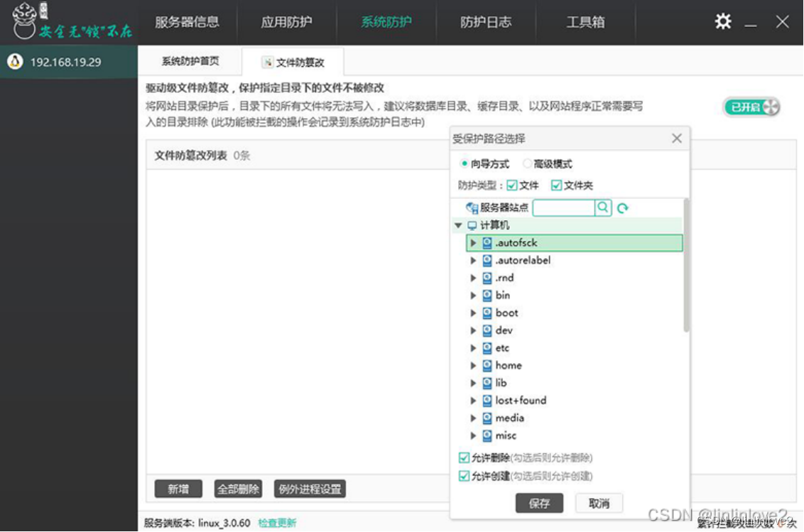This screenshot has width=804, height=532.
Task: Click the etc folder icon
Action: tap(487, 348)
